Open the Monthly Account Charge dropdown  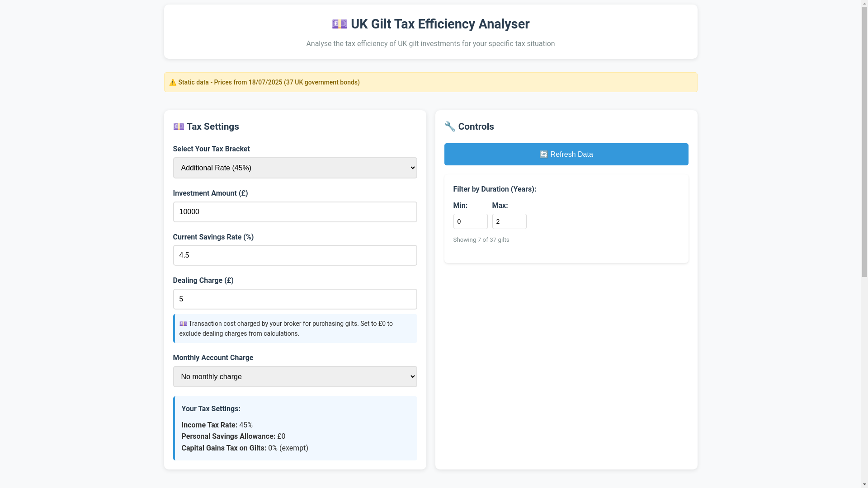pyautogui.click(x=295, y=376)
